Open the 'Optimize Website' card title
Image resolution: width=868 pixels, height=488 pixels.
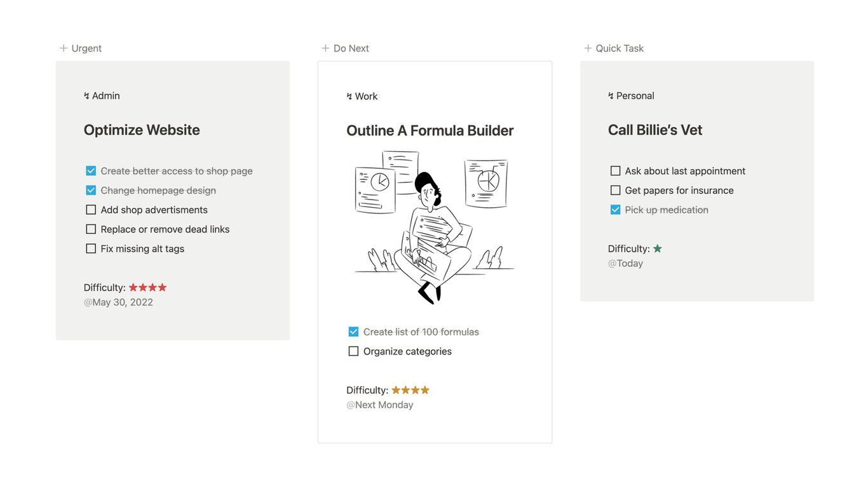click(142, 130)
